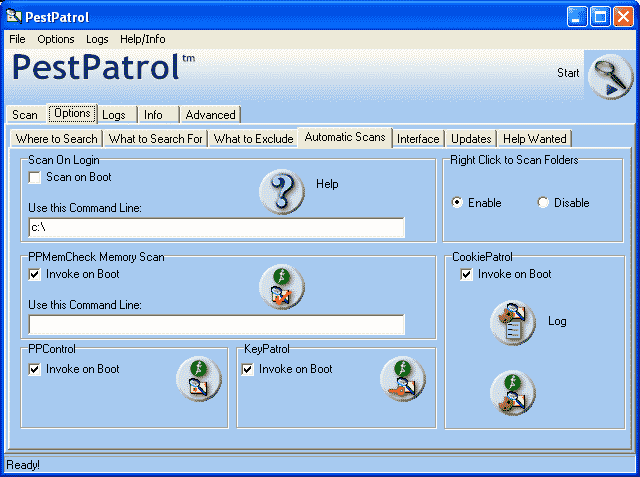The image size is (640, 477).
Task: Open the Help Wanted tab
Action: click(x=535, y=139)
